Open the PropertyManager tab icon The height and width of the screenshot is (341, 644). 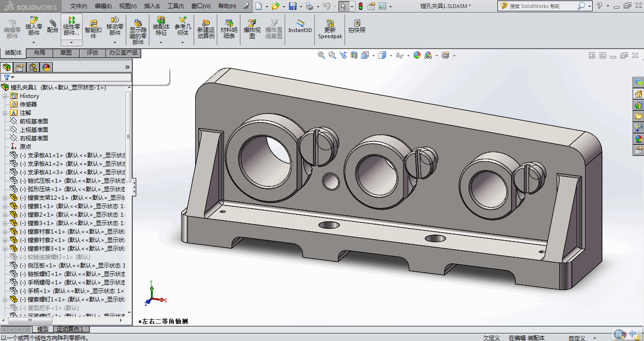pos(20,67)
